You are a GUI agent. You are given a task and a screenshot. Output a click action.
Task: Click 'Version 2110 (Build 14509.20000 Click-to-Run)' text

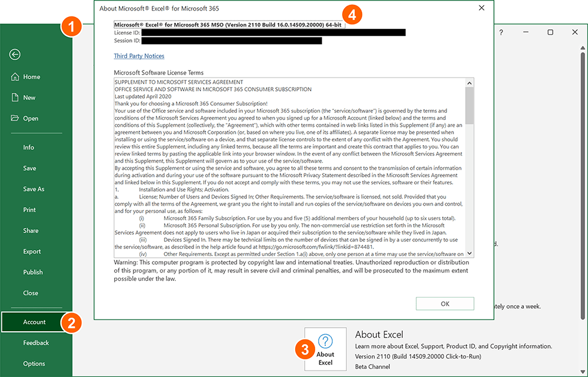418,356
